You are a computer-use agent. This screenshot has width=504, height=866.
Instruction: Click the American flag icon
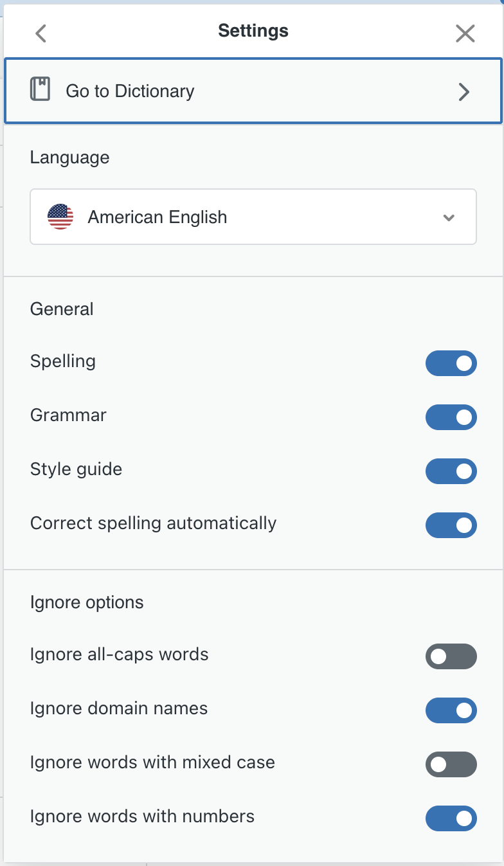[x=60, y=217]
